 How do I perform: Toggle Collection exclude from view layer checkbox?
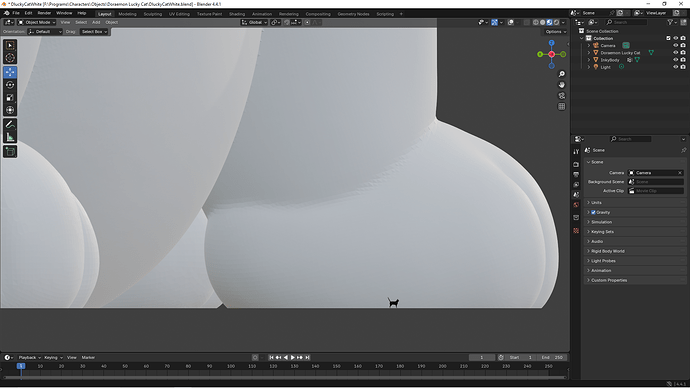pyautogui.click(x=668, y=38)
